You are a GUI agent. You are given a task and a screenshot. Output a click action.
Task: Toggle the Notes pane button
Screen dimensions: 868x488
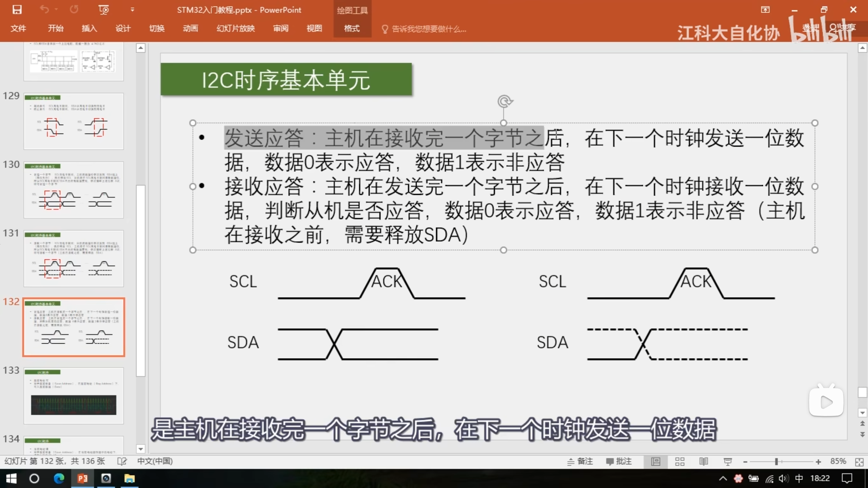(x=580, y=462)
